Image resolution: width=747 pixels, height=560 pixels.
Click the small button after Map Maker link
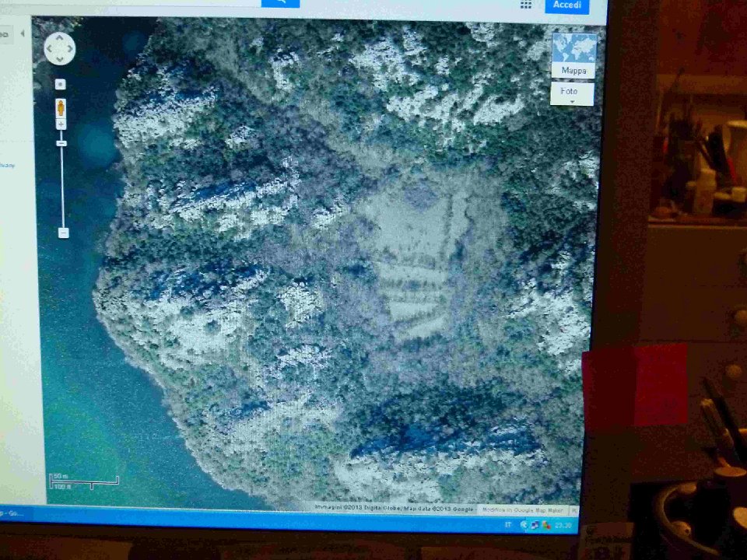(x=574, y=510)
